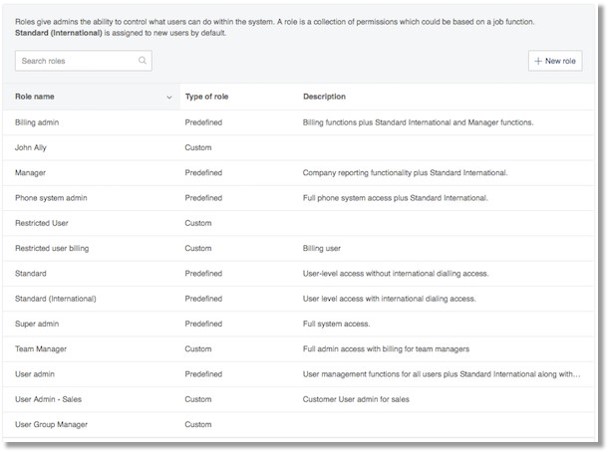Click truncated description 'User management functions for all users'
Viewport: 609px width, 453px height.
click(442, 374)
